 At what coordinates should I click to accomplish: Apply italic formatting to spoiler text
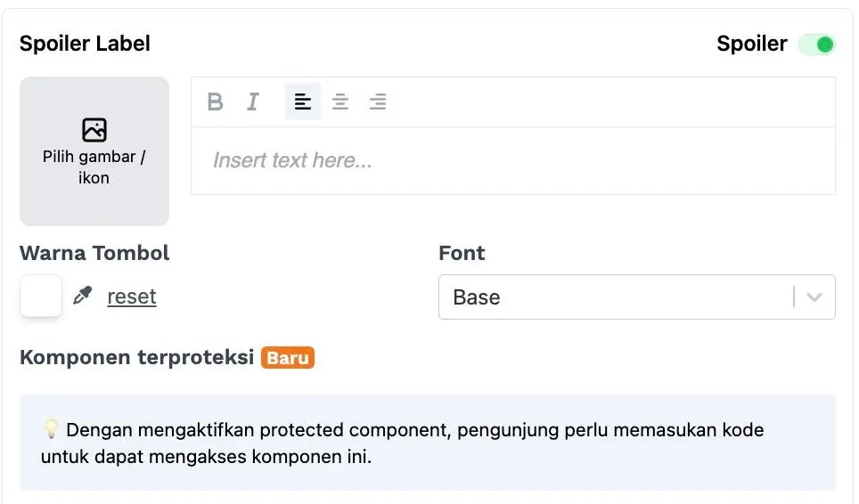253,102
